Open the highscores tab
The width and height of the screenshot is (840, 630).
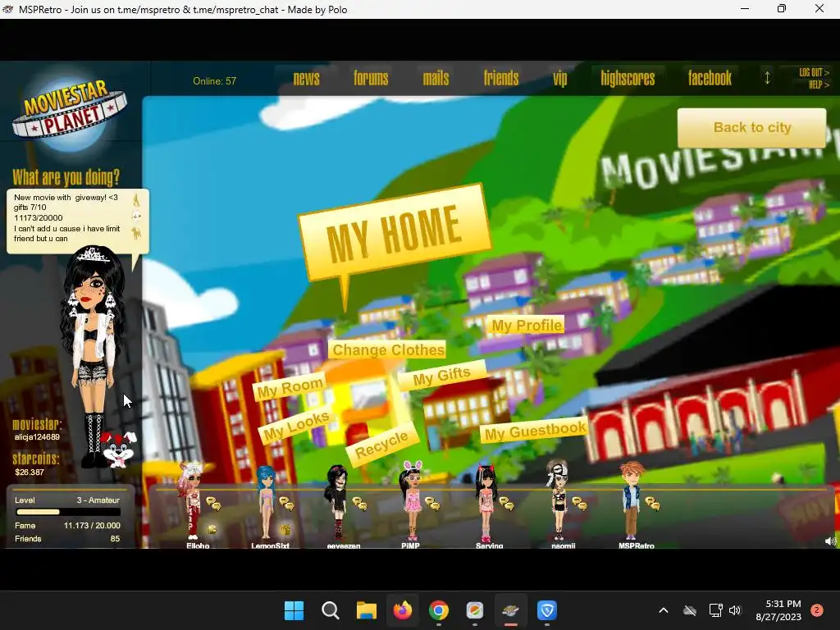pyautogui.click(x=628, y=79)
